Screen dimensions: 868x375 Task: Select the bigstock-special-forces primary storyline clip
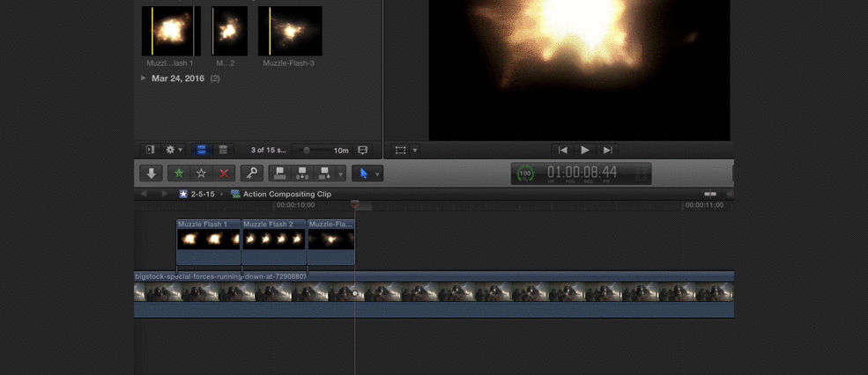tap(434, 294)
